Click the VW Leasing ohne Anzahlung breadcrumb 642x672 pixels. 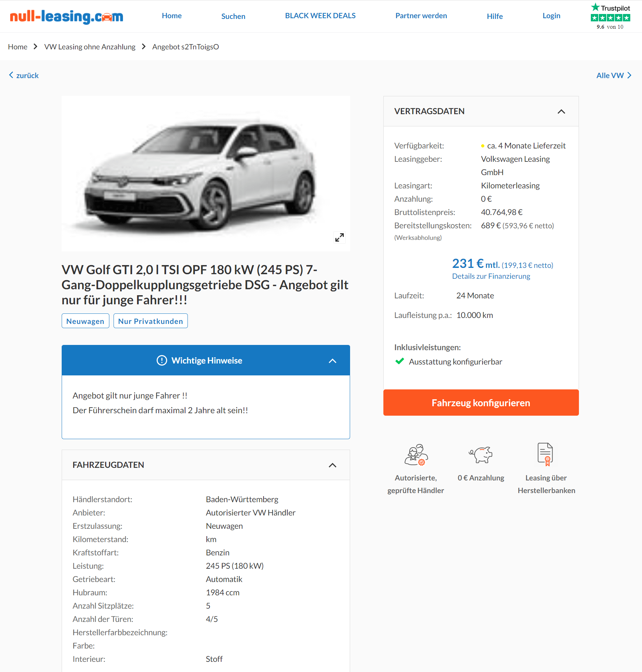point(90,47)
